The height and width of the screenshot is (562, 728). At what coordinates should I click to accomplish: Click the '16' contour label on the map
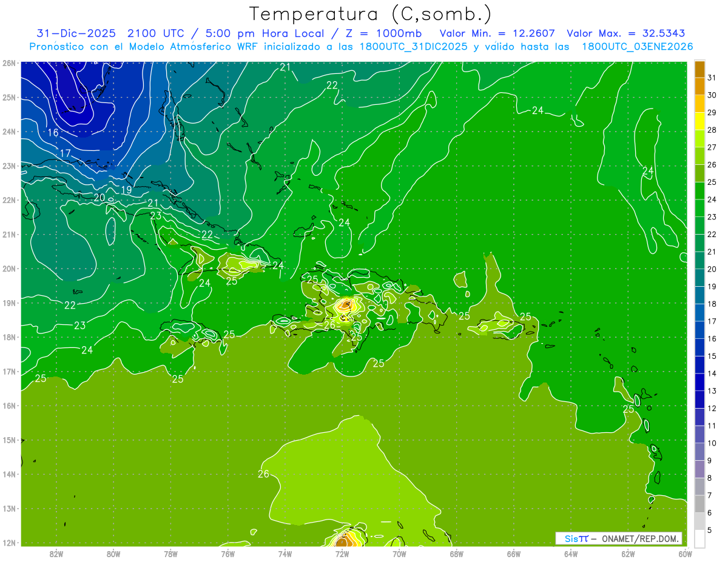pos(53,132)
